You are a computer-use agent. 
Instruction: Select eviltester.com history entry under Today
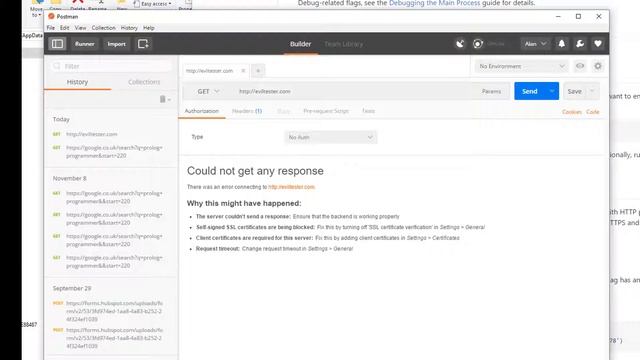(91, 134)
